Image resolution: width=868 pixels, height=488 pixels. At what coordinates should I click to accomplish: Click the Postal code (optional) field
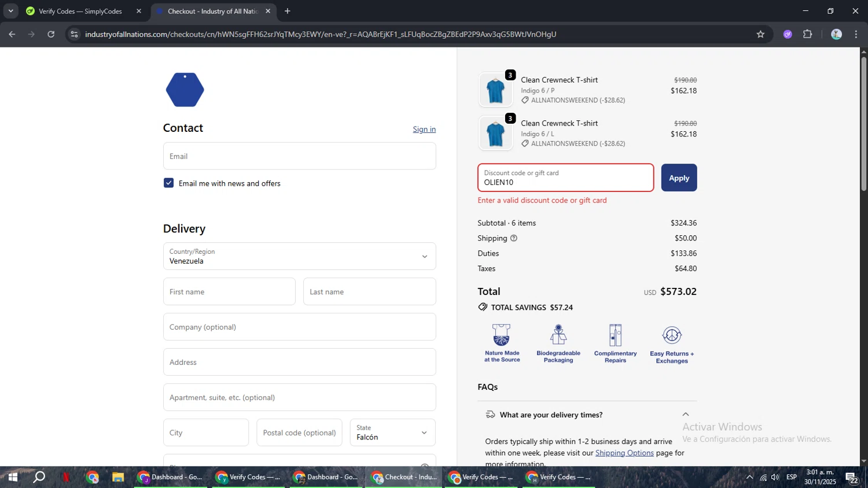click(299, 432)
